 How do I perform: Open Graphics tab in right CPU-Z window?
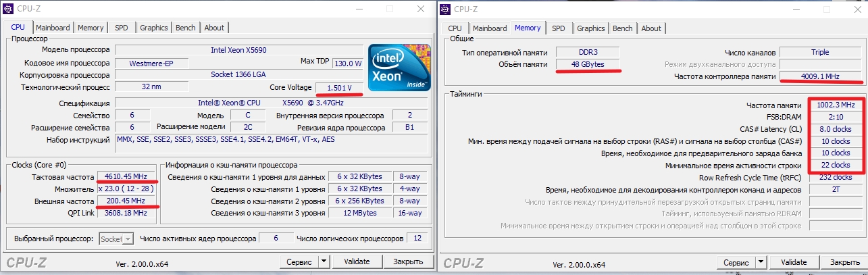click(590, 28)
